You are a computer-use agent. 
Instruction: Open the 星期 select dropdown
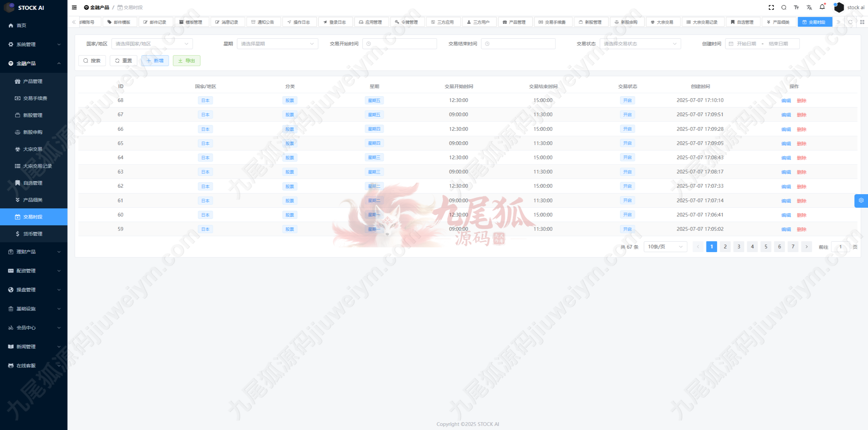click(277, 44)
